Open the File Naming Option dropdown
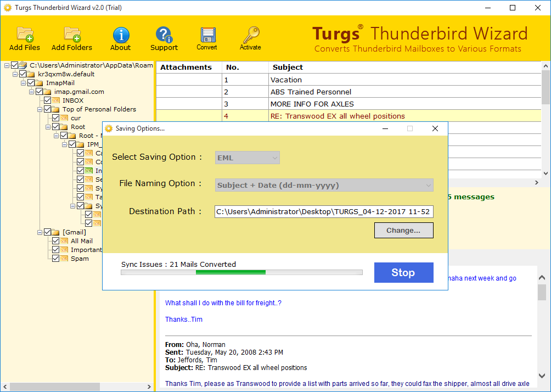 (324, 185)
